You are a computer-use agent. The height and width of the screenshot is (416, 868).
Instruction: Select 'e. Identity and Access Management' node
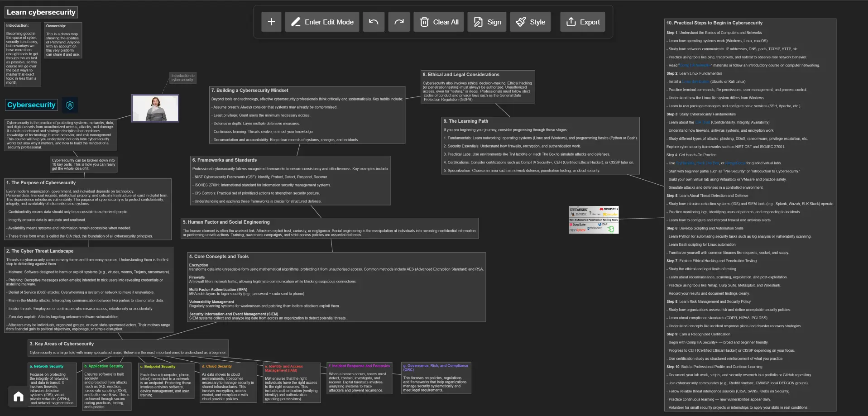(x=292, y=383)
